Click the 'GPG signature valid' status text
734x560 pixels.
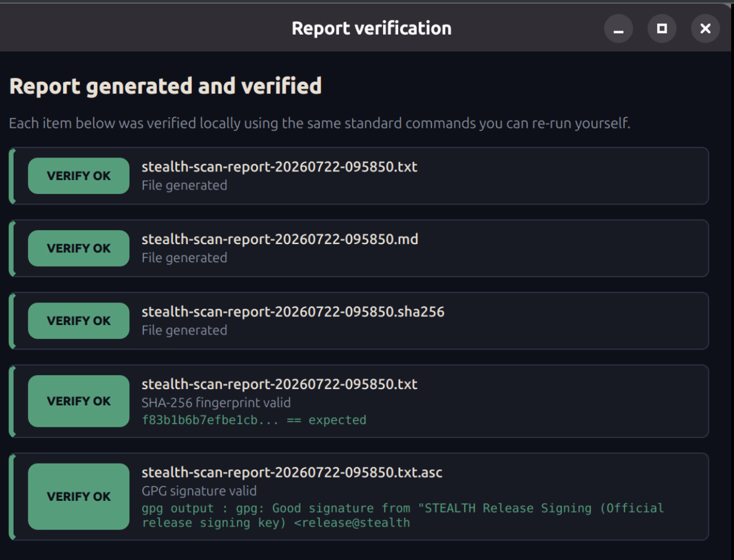tap(199, 491)
